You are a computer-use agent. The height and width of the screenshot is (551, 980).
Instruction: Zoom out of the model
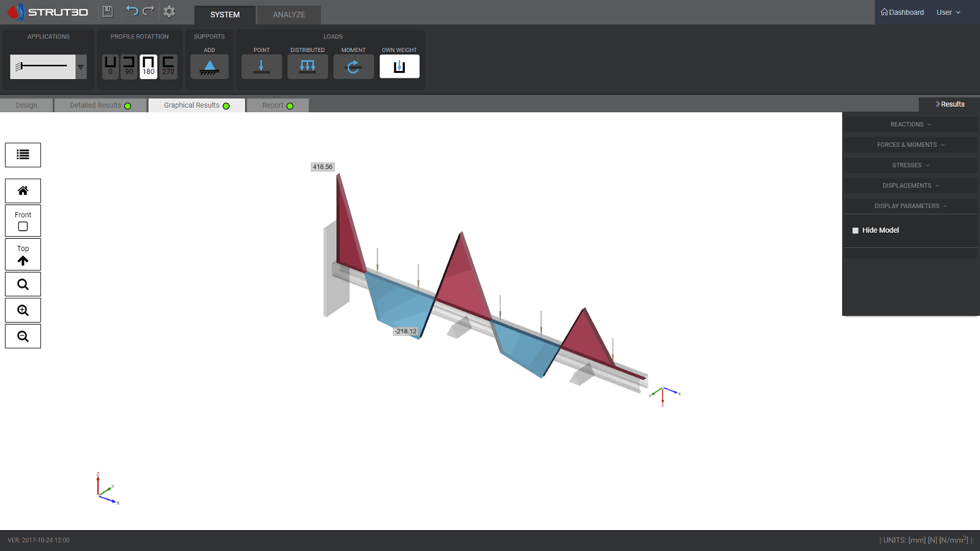23,336
